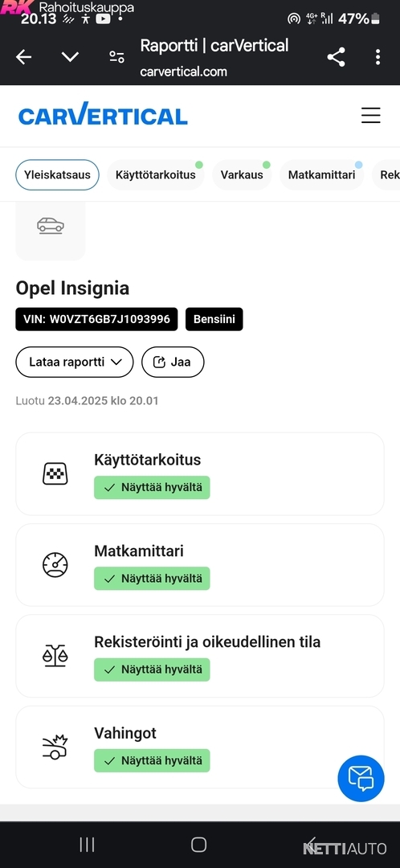Open the Matkamittari tab chip
This screenshot has width=400, height=868.
[x=321, y=175]
